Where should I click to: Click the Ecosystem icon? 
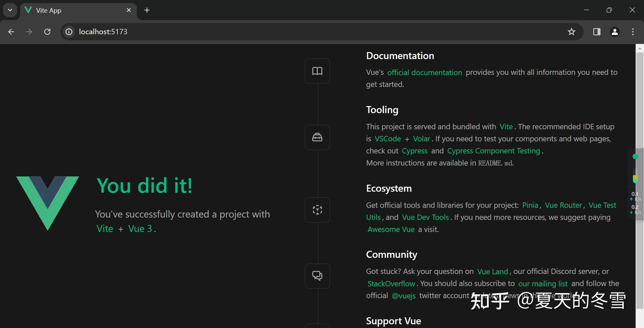point(317,210)
